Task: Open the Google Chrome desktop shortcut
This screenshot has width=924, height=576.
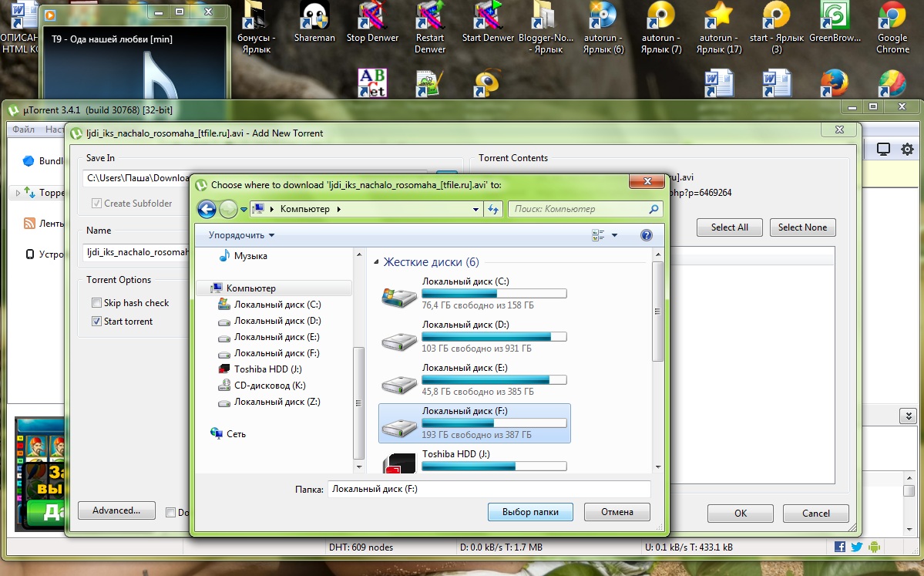Action: 892,27
